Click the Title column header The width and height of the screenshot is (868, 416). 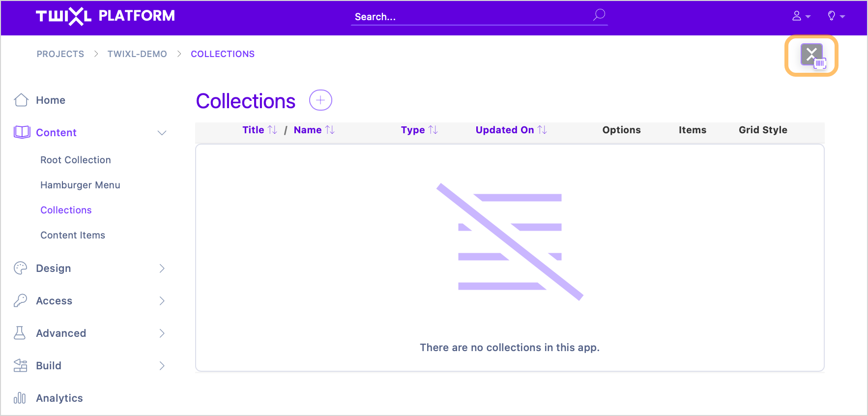tap(253, 130)
